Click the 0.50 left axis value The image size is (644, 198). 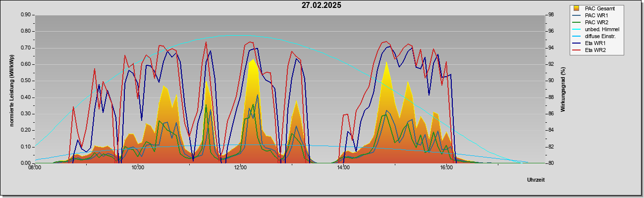[x=26, y=81]
